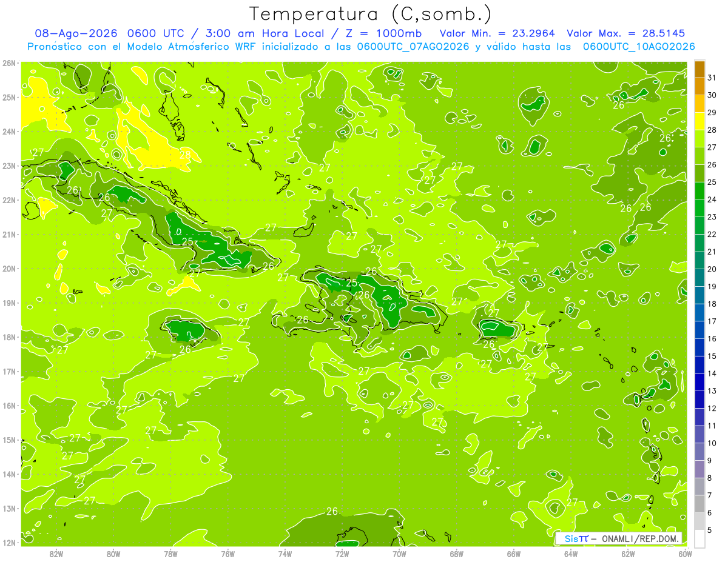Click the 12N latitude label
The width and height of the screenshot is (728, 562).
click(x=9, y=543)
